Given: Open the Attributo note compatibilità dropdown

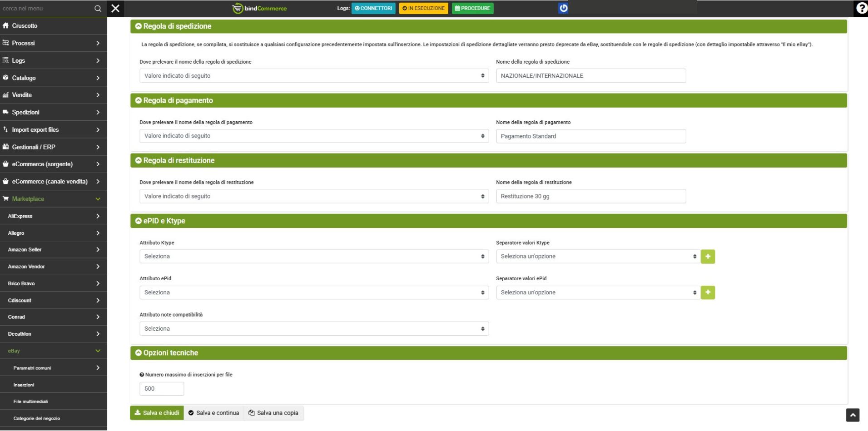Looking at the screenshot, I should [314, 329].
